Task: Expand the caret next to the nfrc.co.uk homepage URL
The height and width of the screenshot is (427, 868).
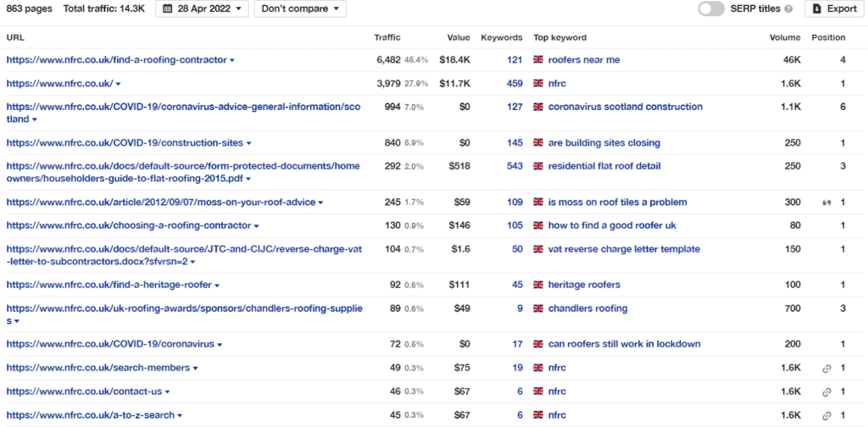Action: tap(119, 84)
